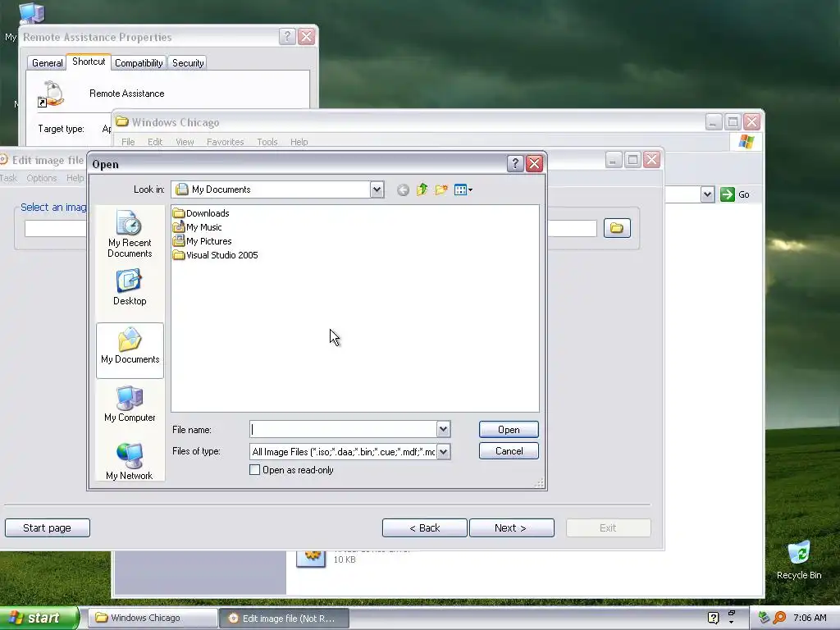Expand address bar dropdown in Windows Chicago
The height and width of the screenshot is (630, 840).
click(x=707, y=194)
